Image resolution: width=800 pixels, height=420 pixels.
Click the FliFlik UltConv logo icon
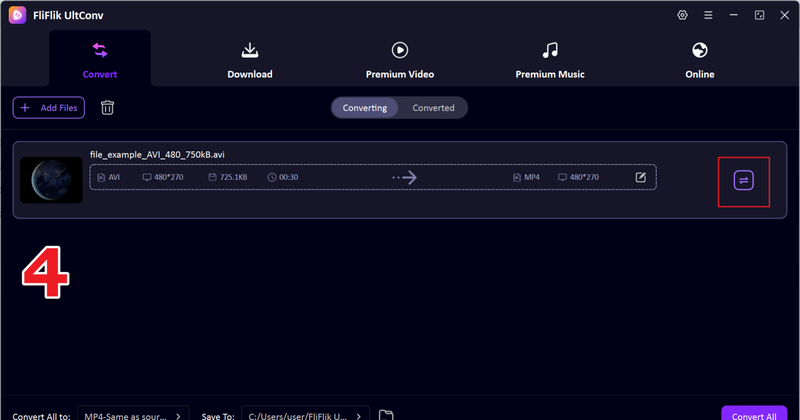pos(18,16)
